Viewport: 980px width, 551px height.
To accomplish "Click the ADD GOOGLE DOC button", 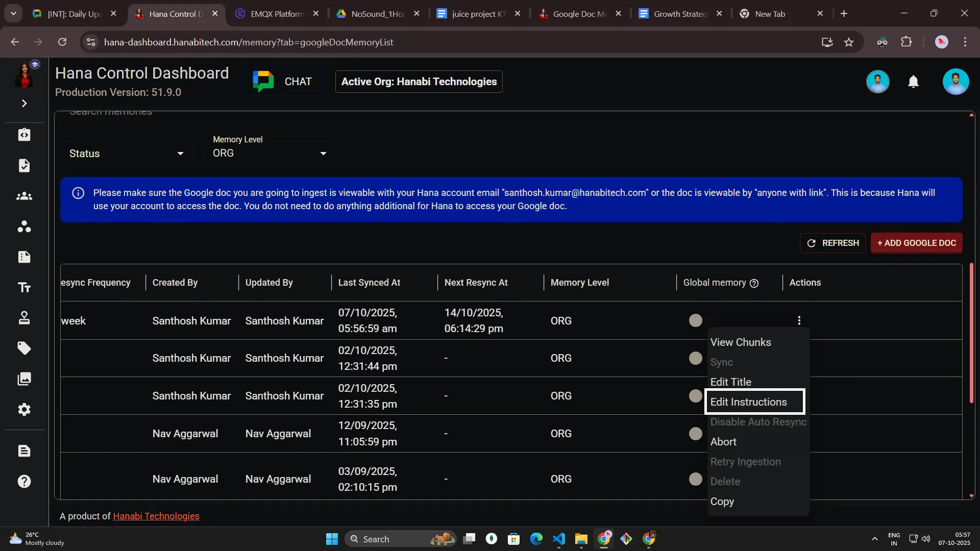I will pyautogui.click(x=916, y=243).
